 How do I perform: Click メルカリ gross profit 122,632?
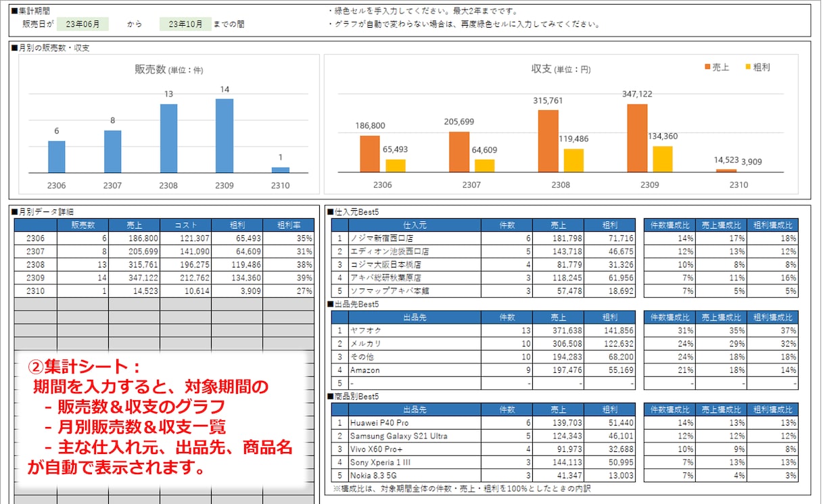(611, 344)
